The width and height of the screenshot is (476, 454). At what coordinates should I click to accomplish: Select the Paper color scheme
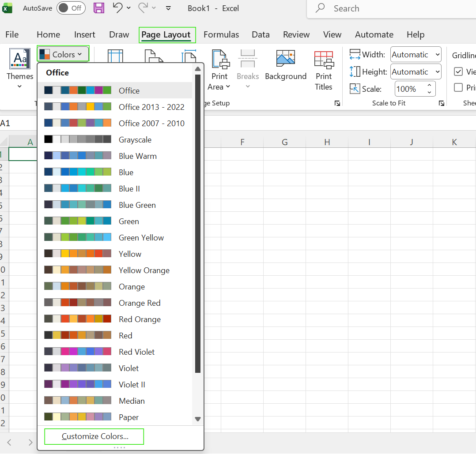[x=115, y=417]
